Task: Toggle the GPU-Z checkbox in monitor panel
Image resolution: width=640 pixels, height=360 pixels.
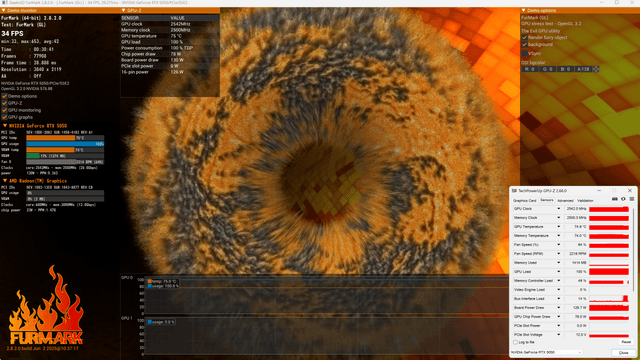Action: tap(4, 103)
